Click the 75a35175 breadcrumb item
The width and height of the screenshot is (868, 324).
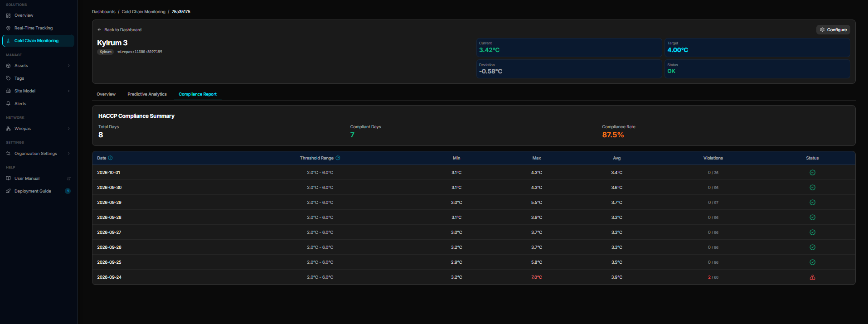[x=181, y=12]
